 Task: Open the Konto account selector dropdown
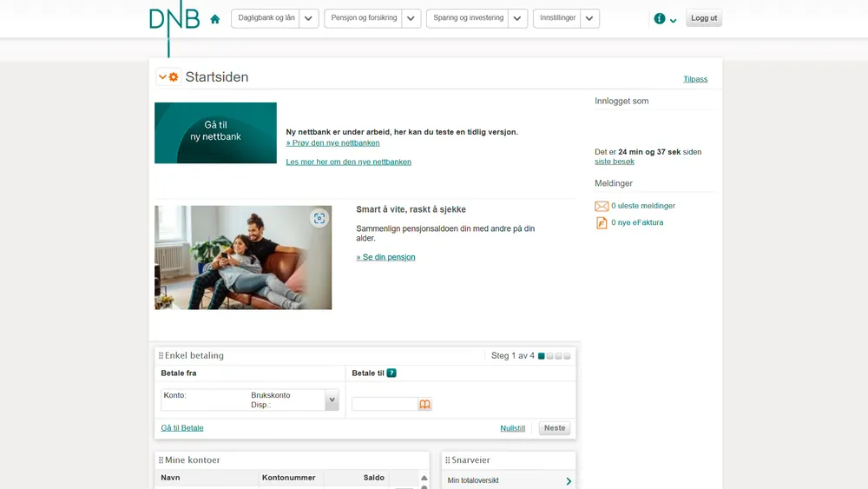(332, 400)
